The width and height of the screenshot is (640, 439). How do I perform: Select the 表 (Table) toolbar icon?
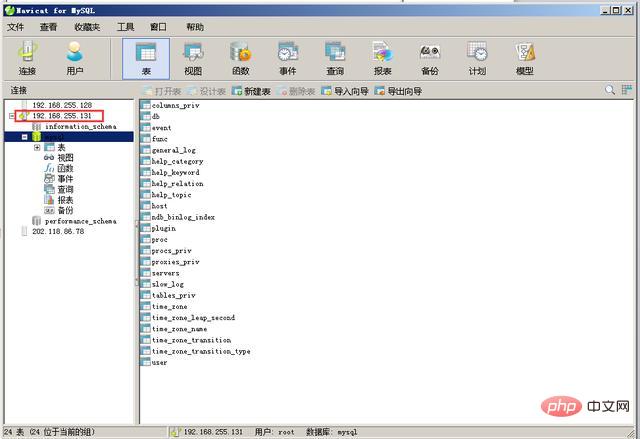click(146, 59)
